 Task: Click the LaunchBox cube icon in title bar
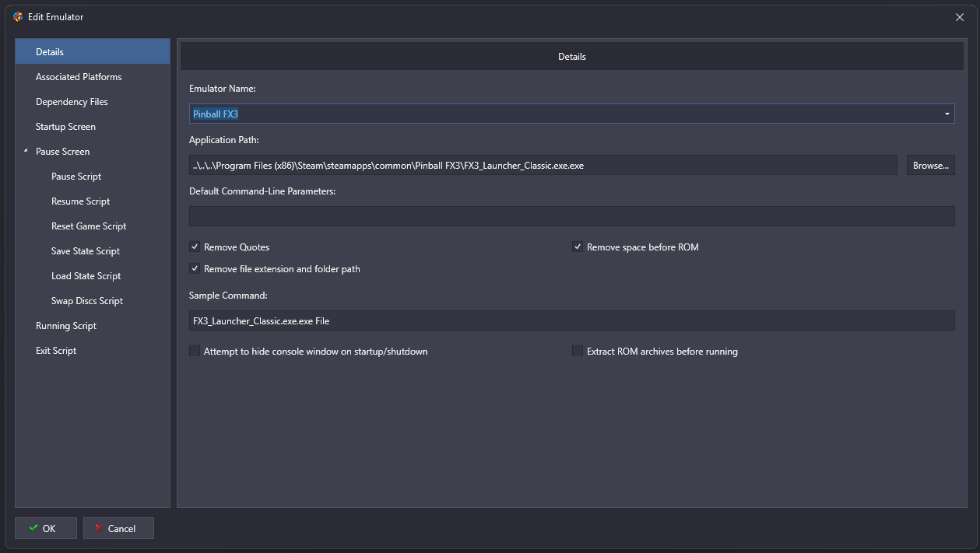(18, 16)
